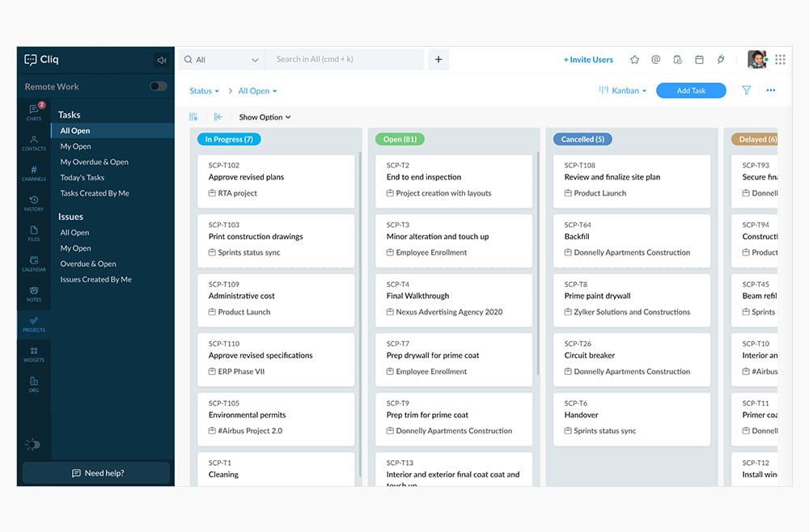809x532 pixels.
Task: Open the Org sidebar icon
Action: [x=34, y=384]
